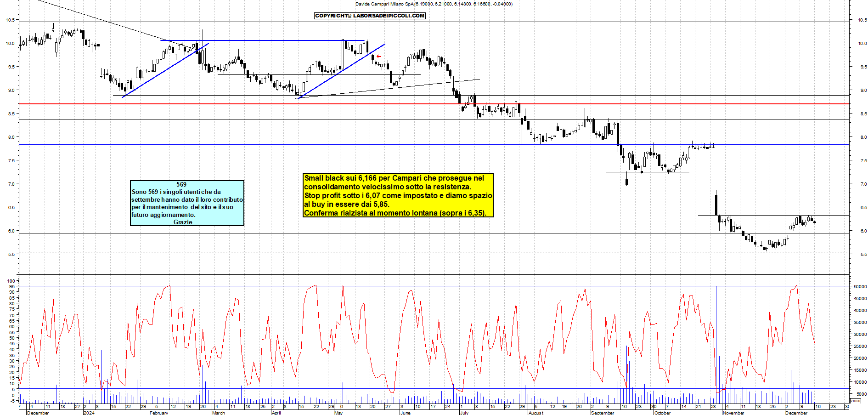868x415 pixels.
Task: Click the 'May' label on the time axis
Action: pos(338,413)
